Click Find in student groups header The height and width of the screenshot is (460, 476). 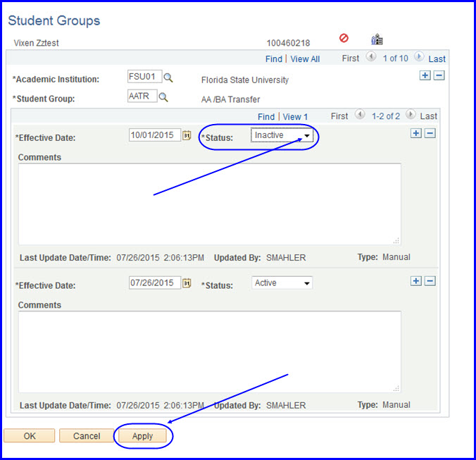click(x=274, y=59)
